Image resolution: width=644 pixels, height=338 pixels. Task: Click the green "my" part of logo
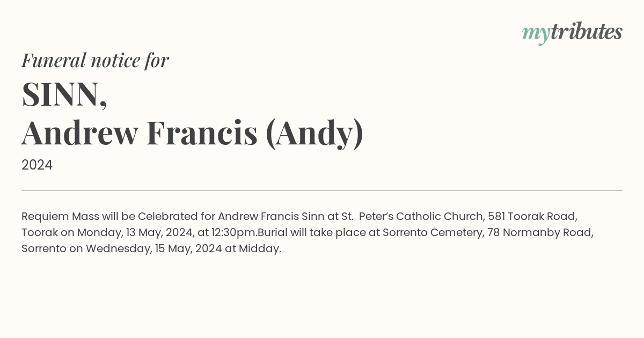pos(536,35)
